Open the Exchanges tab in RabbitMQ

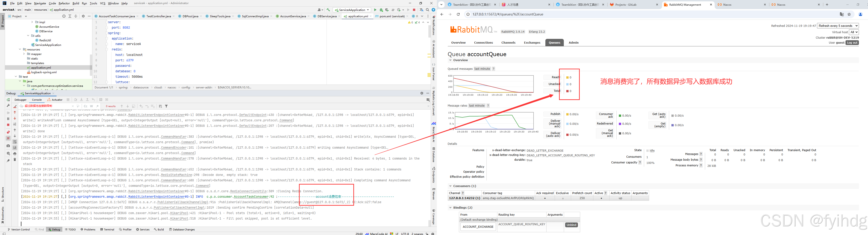click(x=532, y=42)
